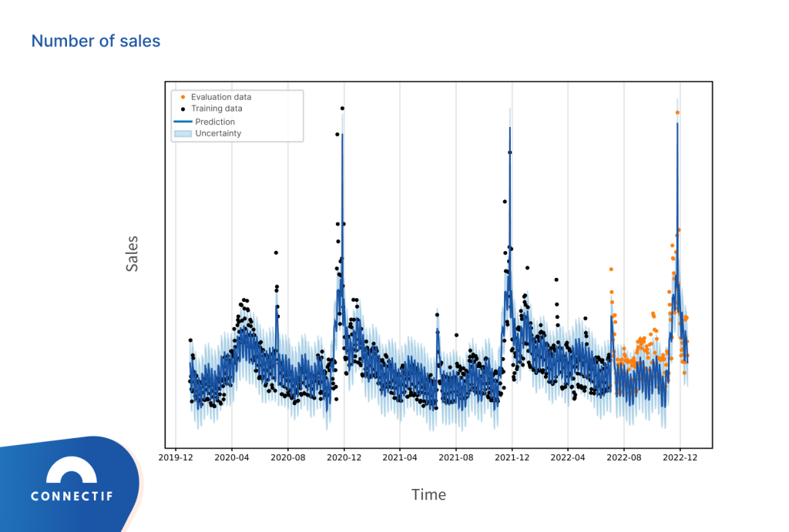
Task: Click the light blue Uncertainty legend swatch
Action: (182, 133)
